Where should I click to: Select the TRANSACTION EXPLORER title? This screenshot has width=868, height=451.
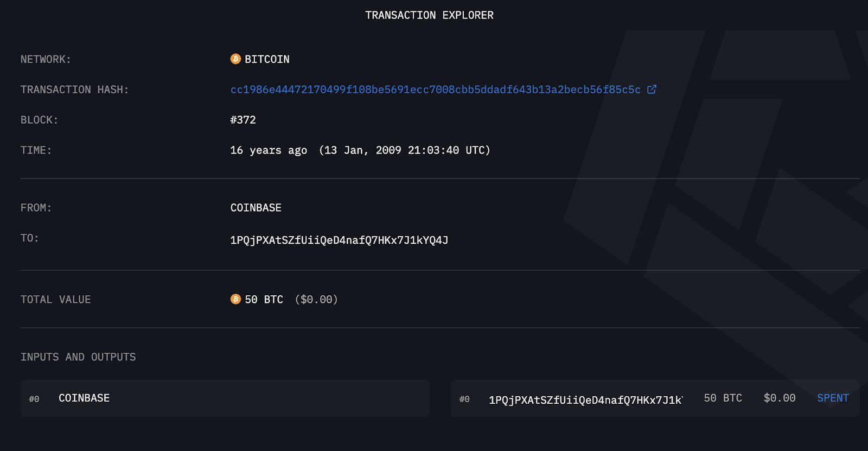(x=429, y=15)
